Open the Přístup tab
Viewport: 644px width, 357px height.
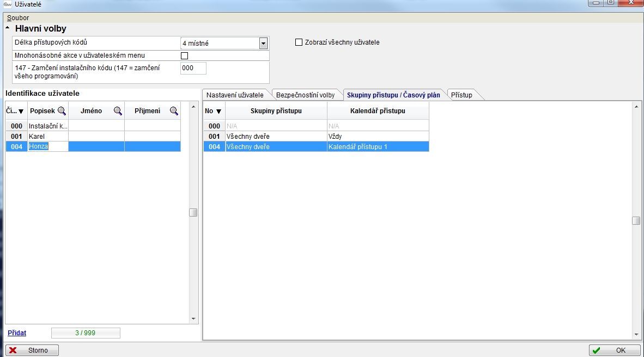461,95
